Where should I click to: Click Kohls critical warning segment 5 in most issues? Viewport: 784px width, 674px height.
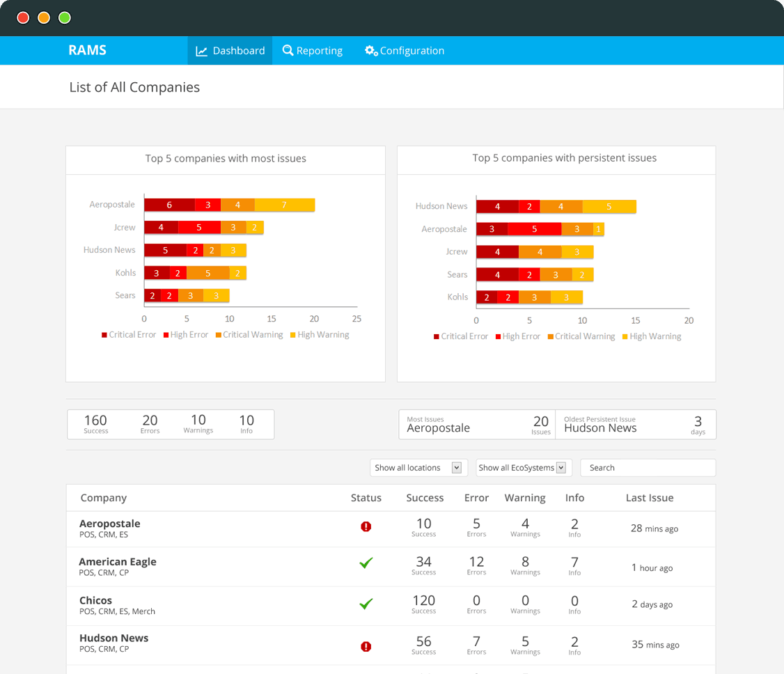point(208,273)
